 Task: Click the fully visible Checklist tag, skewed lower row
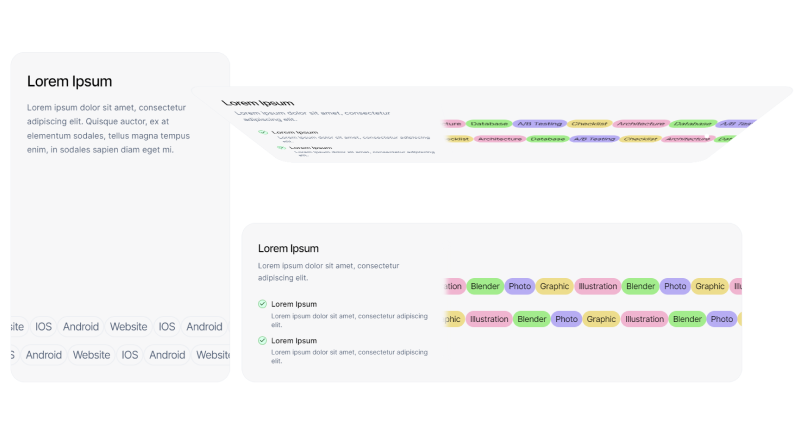pos(639,139)
